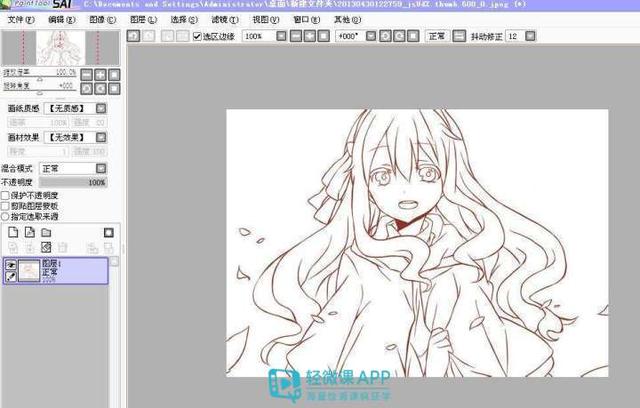Click the Undo icon in top toolbar
The image size is (640, 408).
click(x=133, y=36)
